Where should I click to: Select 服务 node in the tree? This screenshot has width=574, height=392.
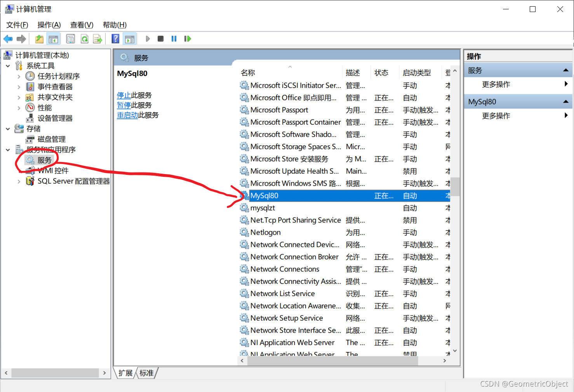pyautogui.click(x=44, y=160)
